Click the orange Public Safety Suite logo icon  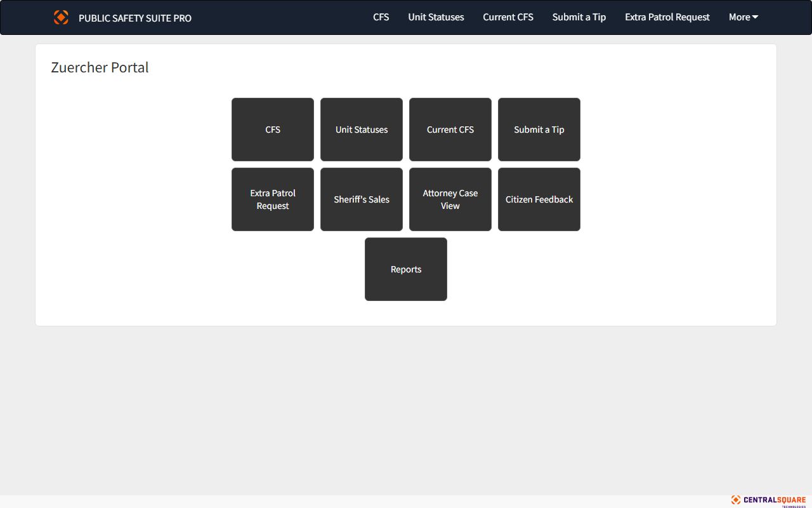coord(61,17)
